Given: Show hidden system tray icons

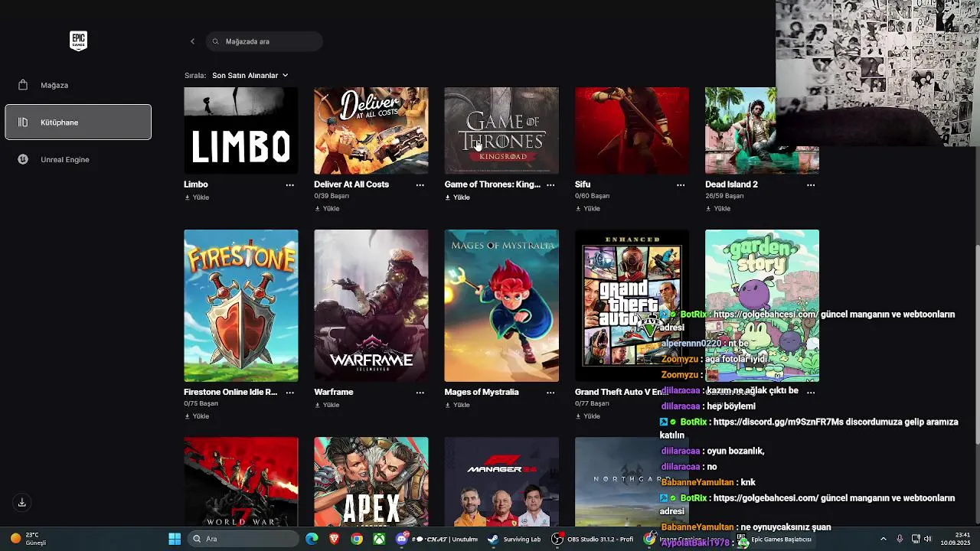Looking at the screenshot, I should tap(883, 539).
